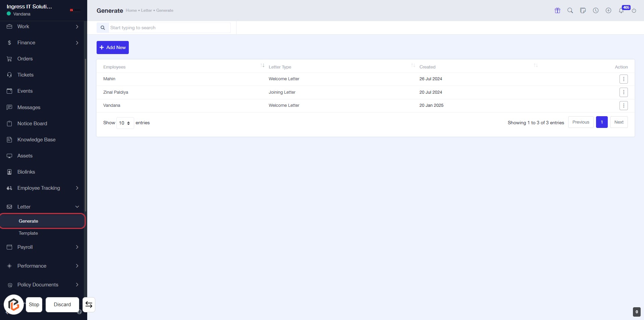Click the gift icon in top header
Image resolution: width=644 pixels, height=320 pixels.
click(x=557, y=10)
